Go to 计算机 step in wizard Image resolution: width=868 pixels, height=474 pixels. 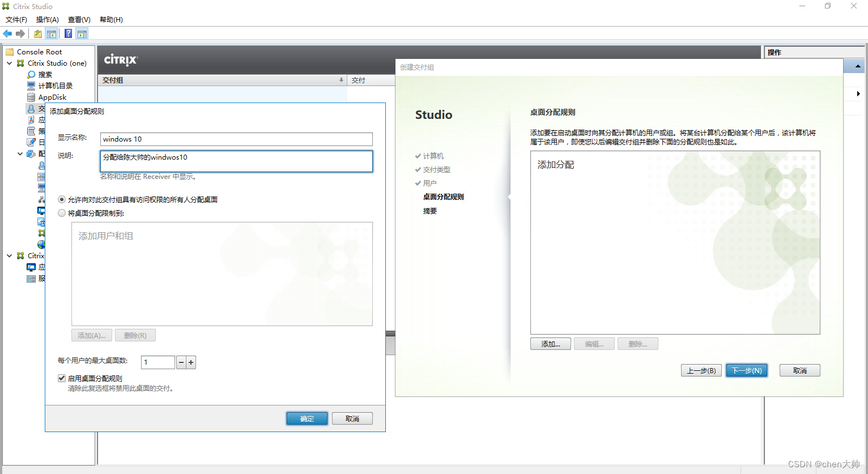pyautogui.click(x=433, y=156)
